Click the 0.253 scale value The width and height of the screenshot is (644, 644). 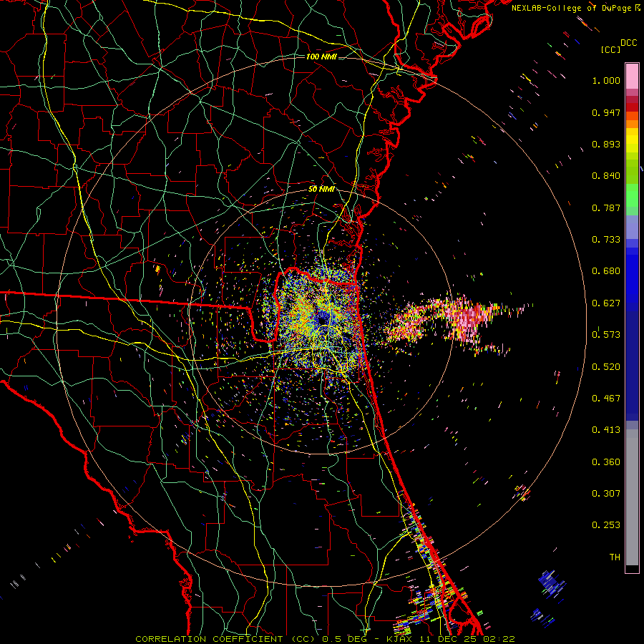pyautogui.click(x=606, y=525)
